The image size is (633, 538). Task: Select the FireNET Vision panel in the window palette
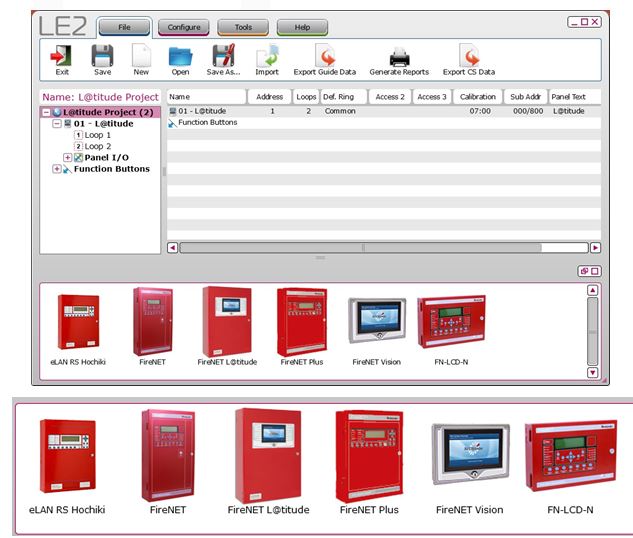coord(377,320)
